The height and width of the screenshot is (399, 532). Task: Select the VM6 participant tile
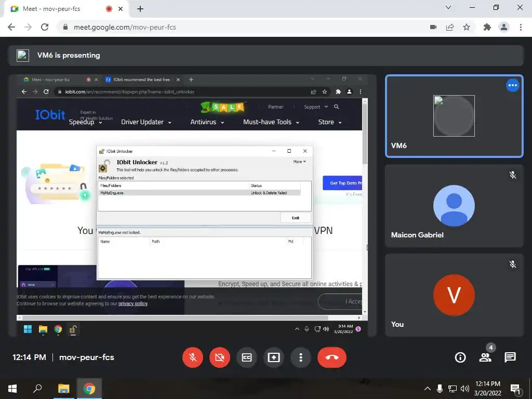click(x=454, y=116)
